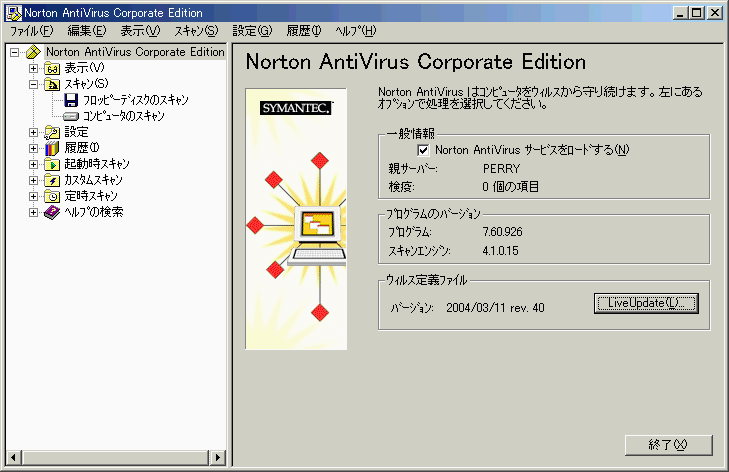
Task: Select コンピュータのスキャン tree item
Action: [x=123, y=116]
